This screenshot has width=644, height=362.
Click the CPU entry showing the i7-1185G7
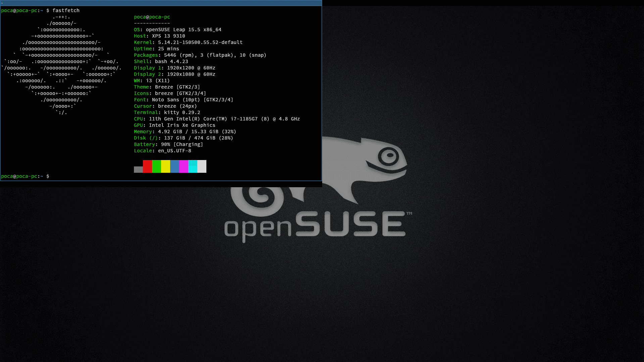[x=216, y=119]
